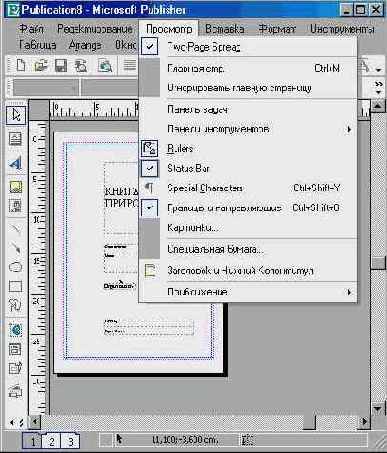Close the open Просмотр menu title
This screenshot has width=387, height=453.
point(169,29)
